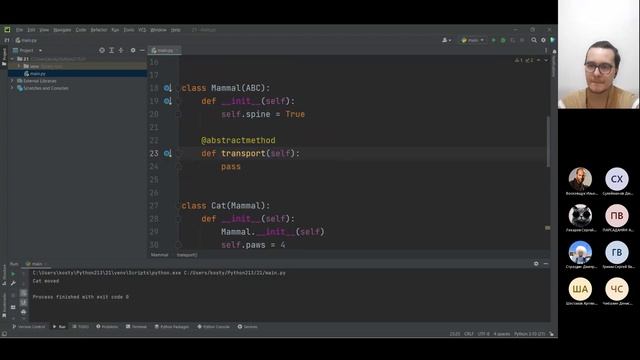Collapse project root folder 21
Screen dimensions: 640x360
[x=13, y=59]
